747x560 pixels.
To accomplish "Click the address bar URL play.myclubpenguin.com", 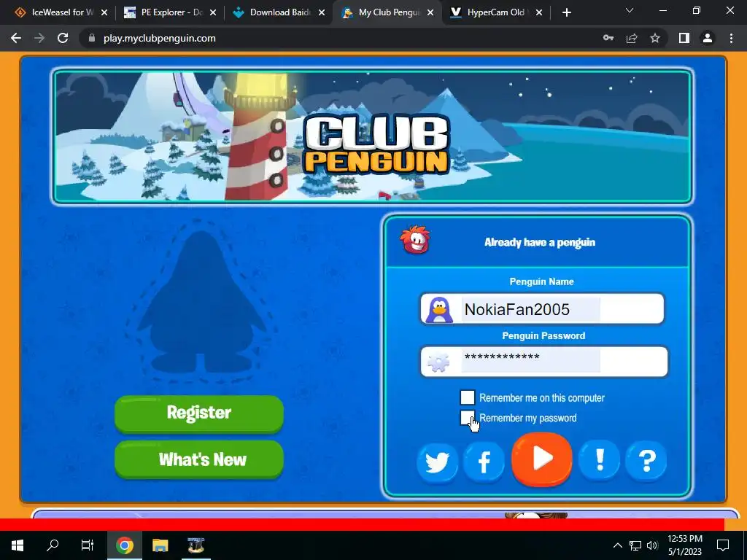I will [x=160, y=38].
